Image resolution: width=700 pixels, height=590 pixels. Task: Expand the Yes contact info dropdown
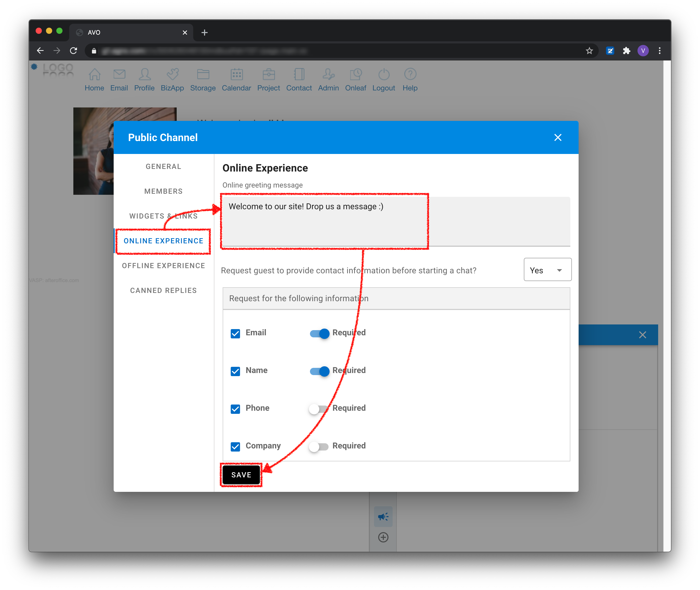(548, 270)
